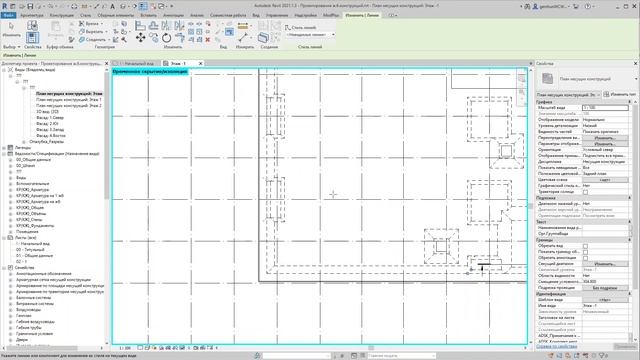Select 'Фасад: 1.Север' in Project Browser
This screenshot has height=360, width=640.
50,118
